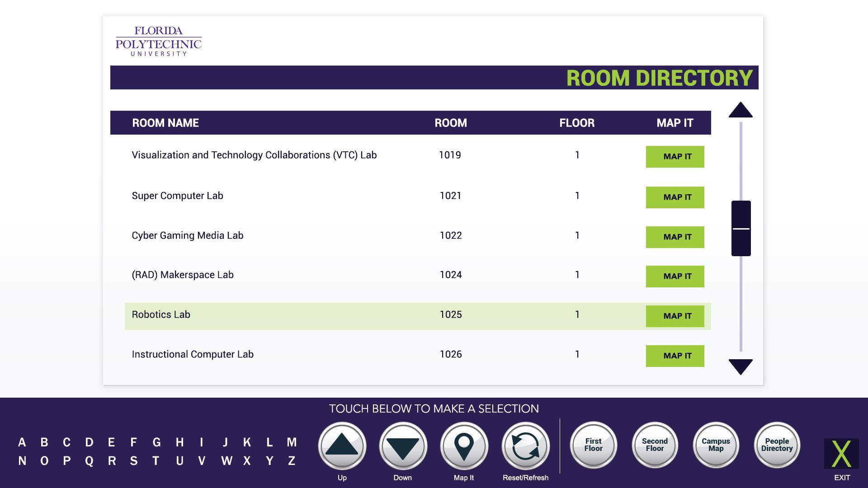This screenshot has width=868, height=488.
Task: Click MAP IT for Super Computer Lab
Action: [x=675, y=197]
